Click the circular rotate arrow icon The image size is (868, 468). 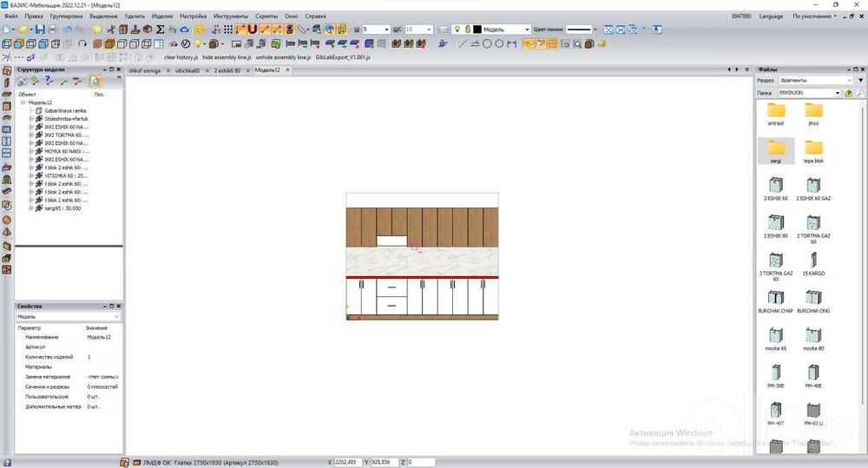coord(82,43)
